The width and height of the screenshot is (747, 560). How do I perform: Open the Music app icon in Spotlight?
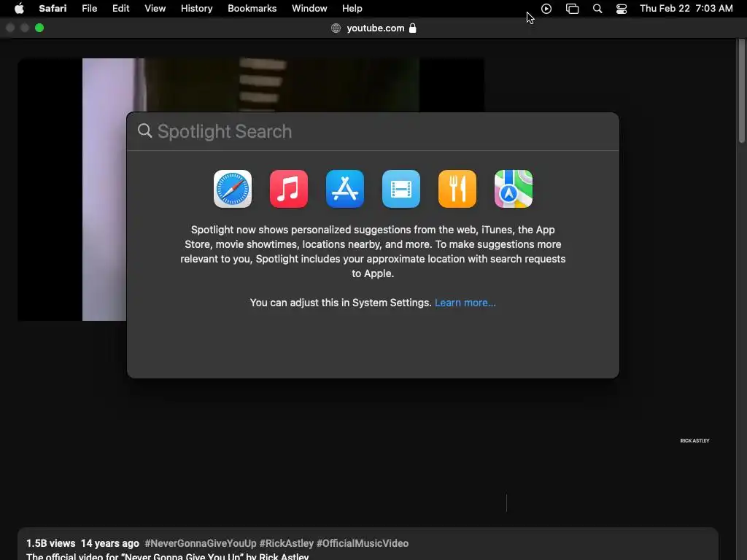click(x=289, y=189)
